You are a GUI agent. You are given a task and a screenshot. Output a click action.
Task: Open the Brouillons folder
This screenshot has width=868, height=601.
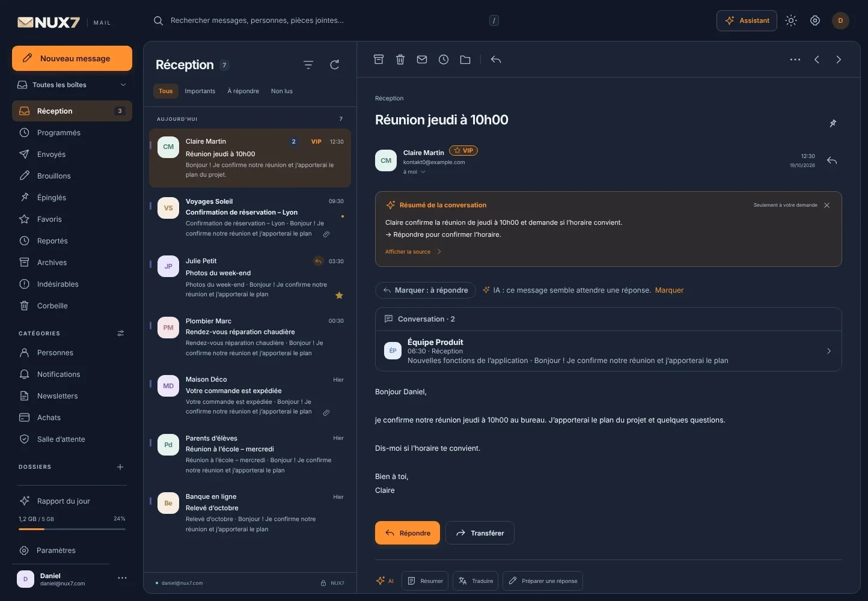pos(72,176)
